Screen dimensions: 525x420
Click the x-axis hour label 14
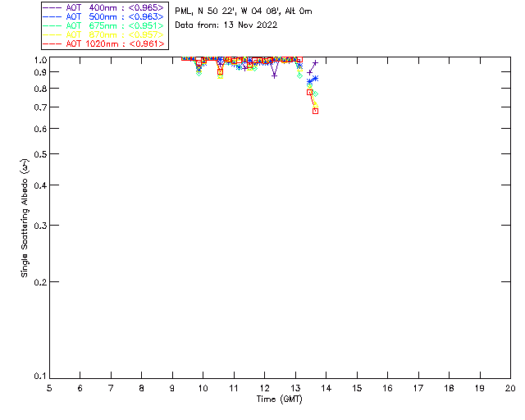[326, 388]
